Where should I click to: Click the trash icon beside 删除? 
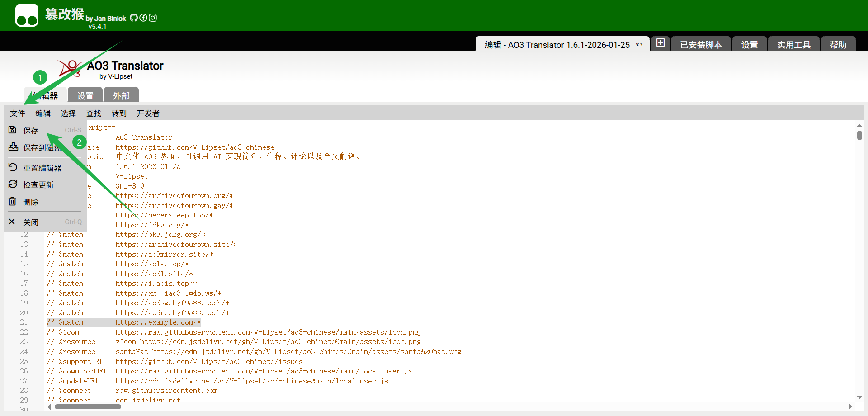13,202
